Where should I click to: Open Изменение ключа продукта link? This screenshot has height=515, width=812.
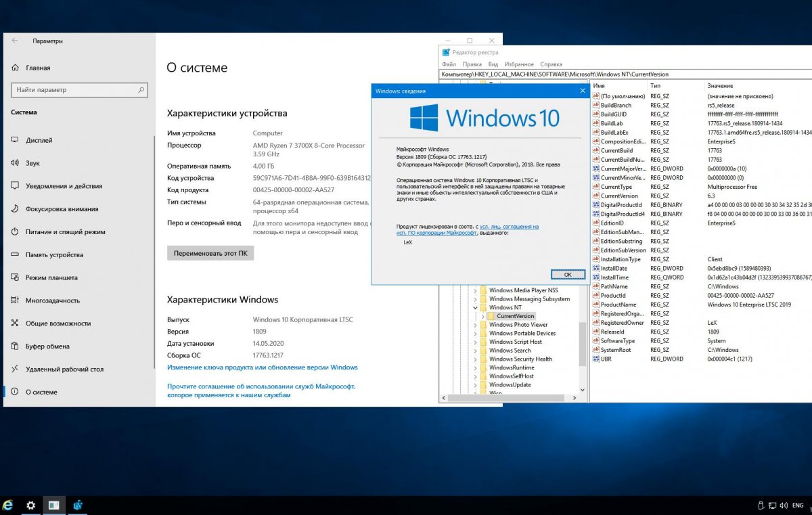tap(263, 367)
